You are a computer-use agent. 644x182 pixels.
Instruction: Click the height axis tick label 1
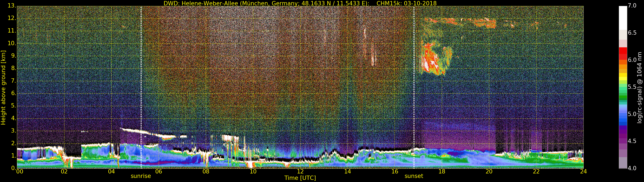(13, 156)
